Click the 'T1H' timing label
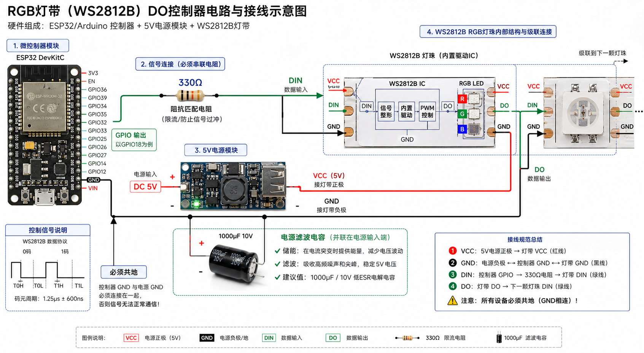 59,286
